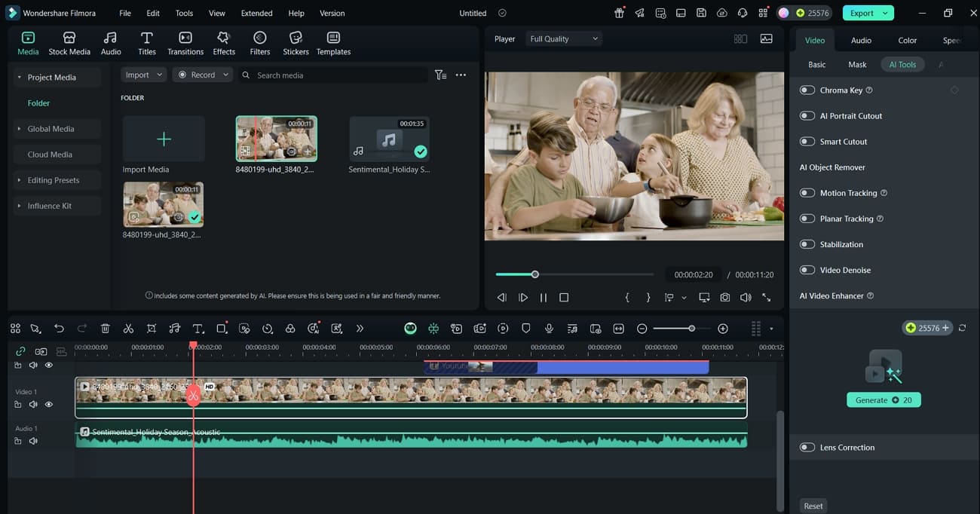The width and height of the screenshot is (980, 514).
Task: Expand Global Media section
Action: pos(19,129)
